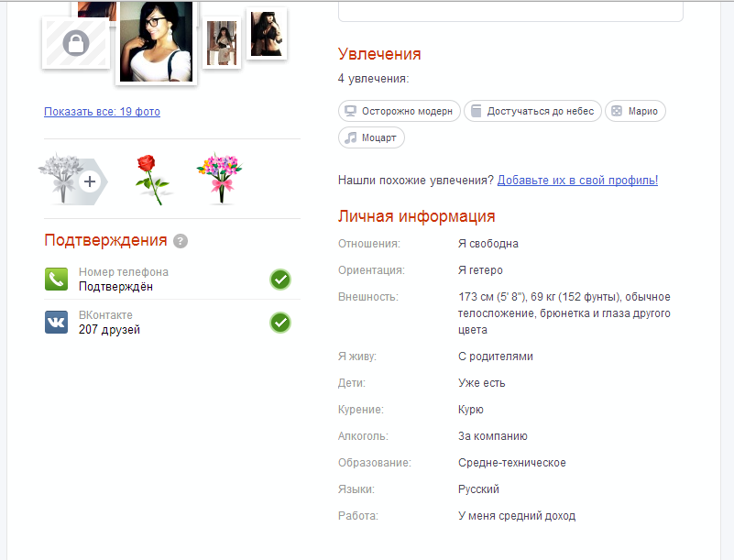Click 'За компанию' alcohol value

point(493,436)
